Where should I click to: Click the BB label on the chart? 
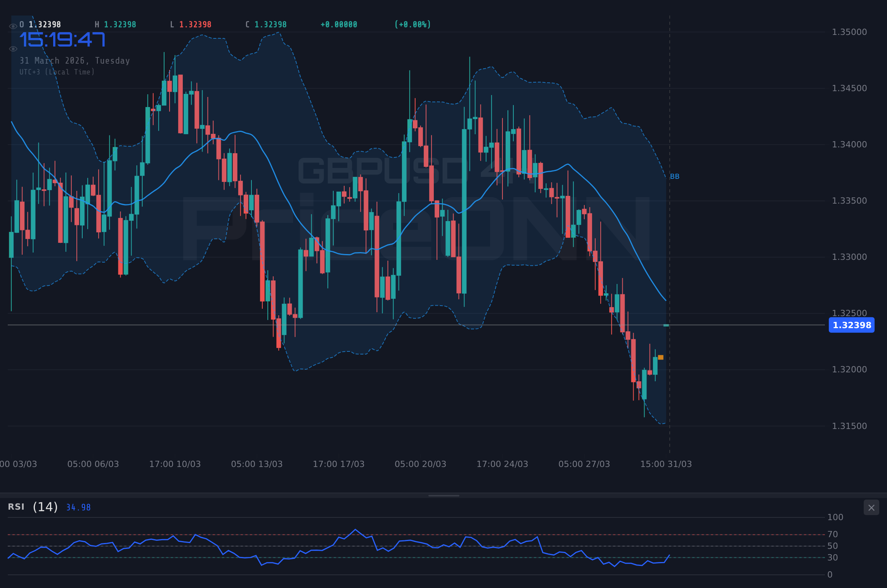(x=675, y=176)
